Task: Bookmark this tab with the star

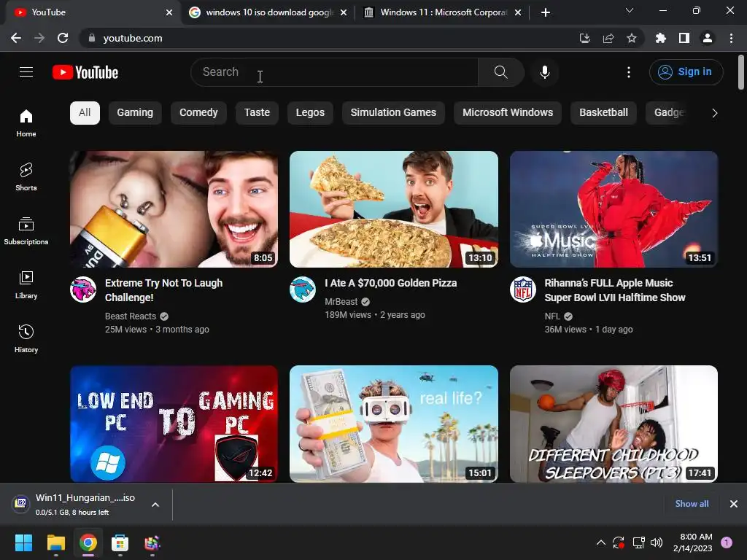Action: 632,38
